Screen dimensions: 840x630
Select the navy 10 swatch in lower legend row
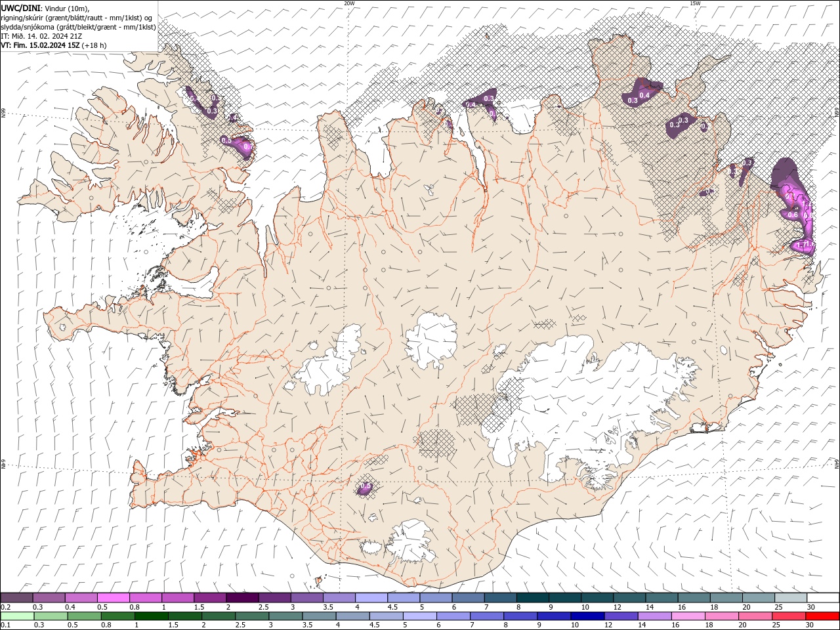(x=587, y=616)
